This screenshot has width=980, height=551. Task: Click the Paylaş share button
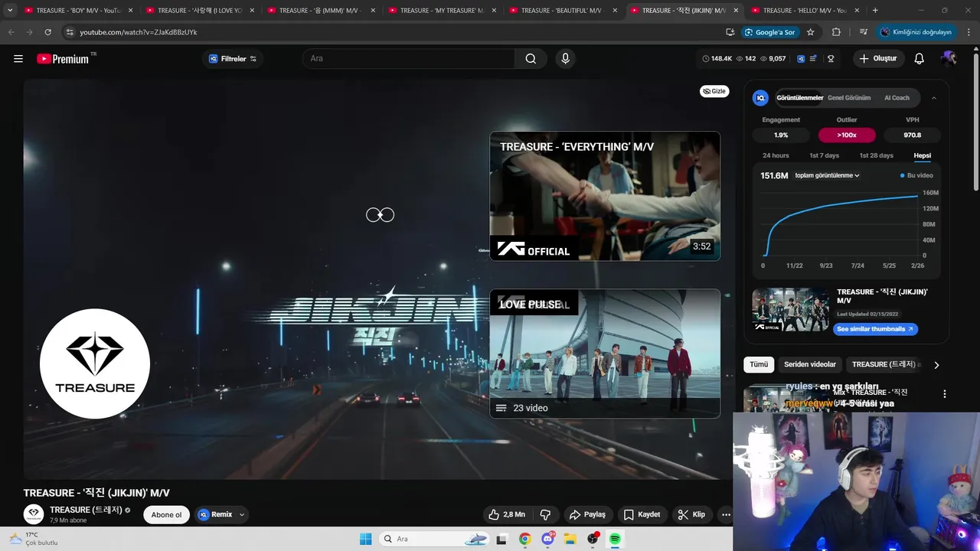[587, 514]
